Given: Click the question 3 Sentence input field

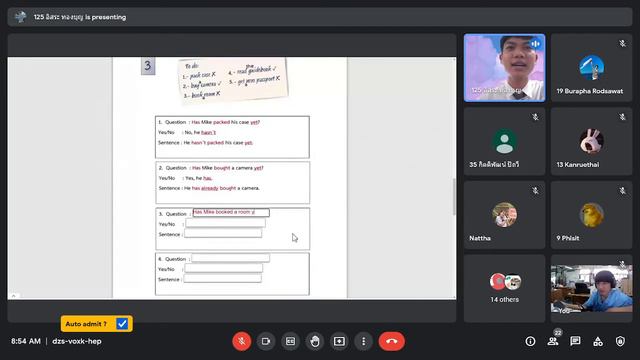Looking at the screenshot, I should pos(223,233).
